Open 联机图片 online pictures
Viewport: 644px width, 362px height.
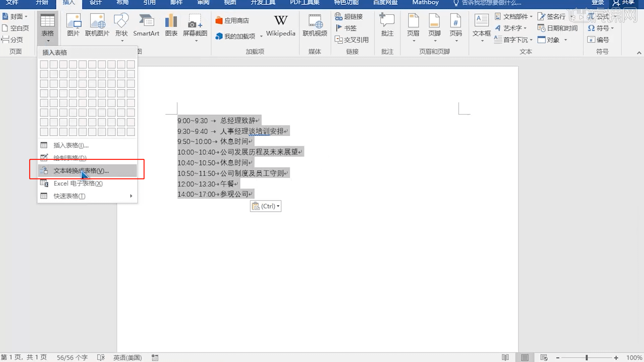(x=97, y=25)
